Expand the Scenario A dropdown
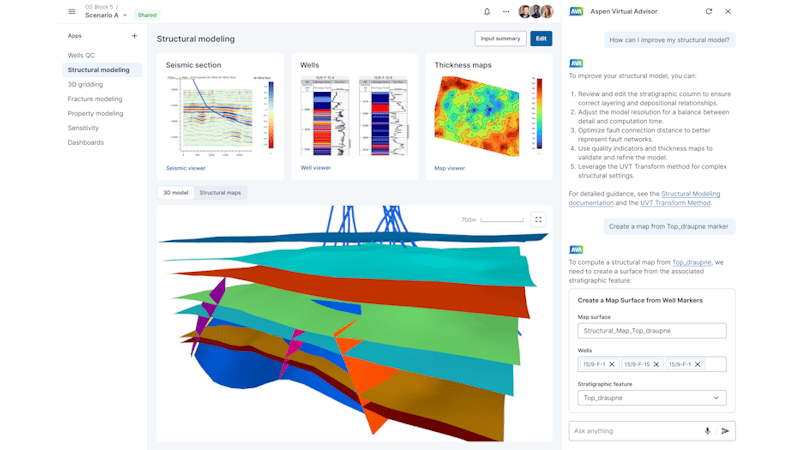 tap(125, 16)
